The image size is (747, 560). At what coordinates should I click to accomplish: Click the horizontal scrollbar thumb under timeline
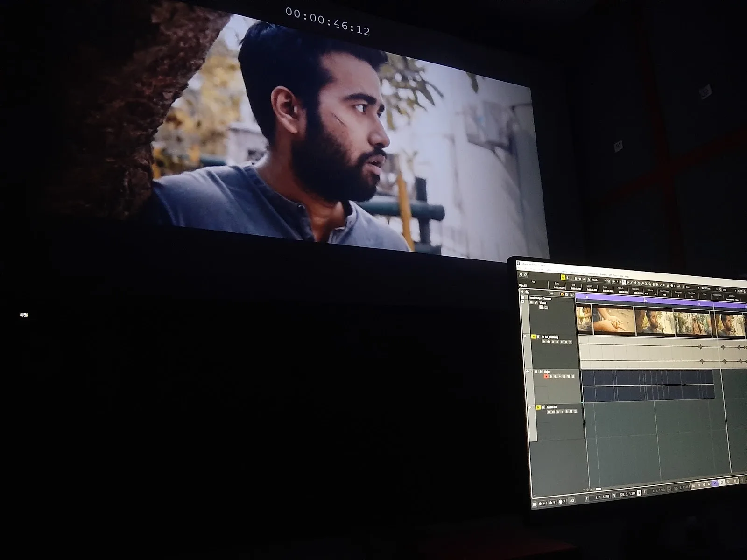(599, 489)
